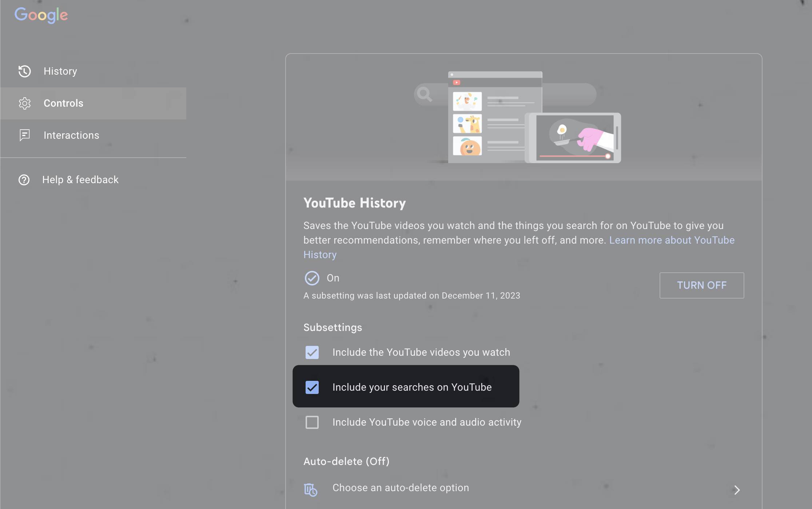This screenshot has width=812, height=509.
Task: Uncheck 'Include the YouTube videos you watch'
Action: click(x=312, y=352)
